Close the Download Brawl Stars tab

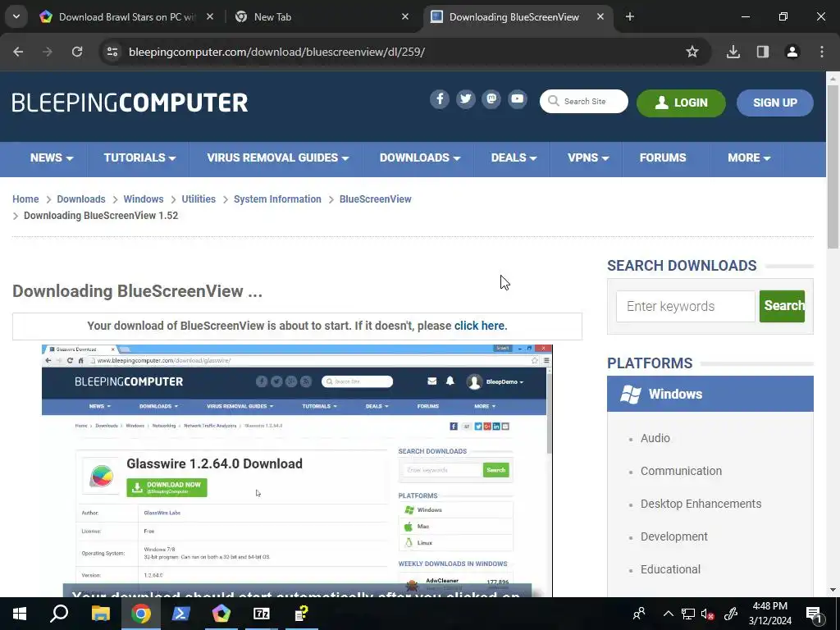click(210, 16)
